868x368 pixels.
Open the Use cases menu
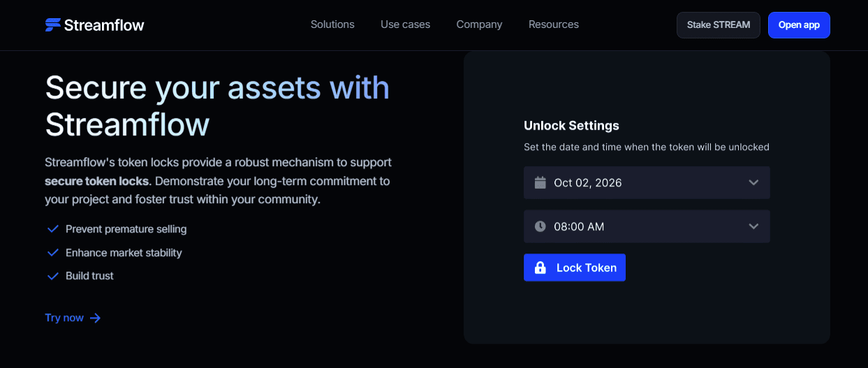point(405,24)
